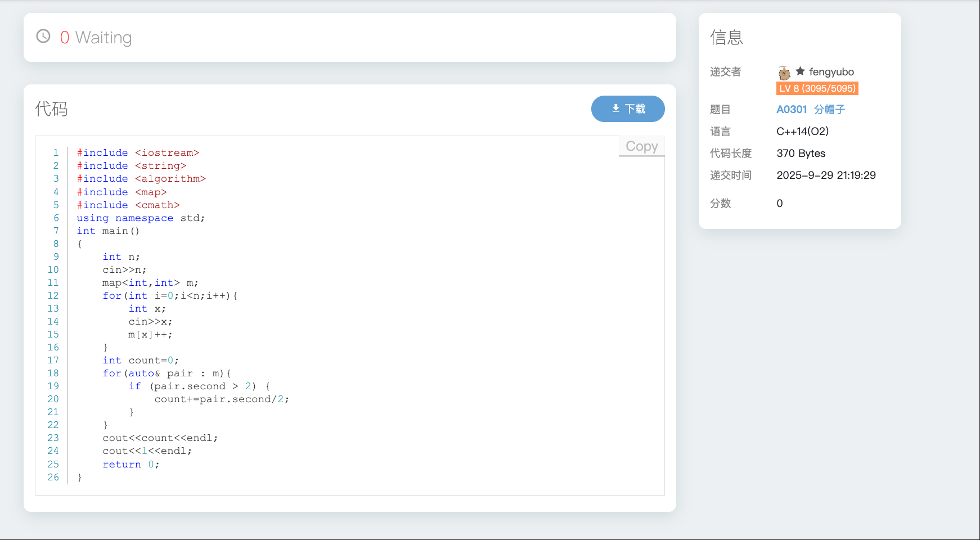This screenshot has width=980, height=540.
Task: Click the 代码 section heading
Action: tap(51, 109)
